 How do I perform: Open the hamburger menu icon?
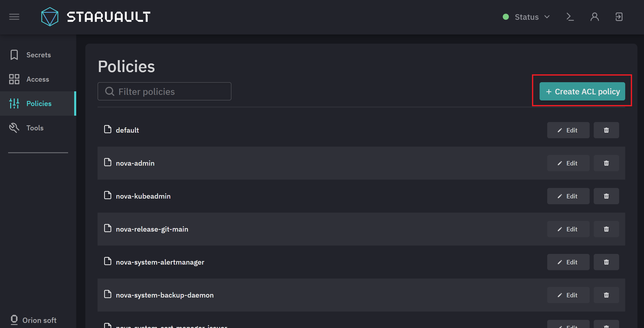pos(14,17)
